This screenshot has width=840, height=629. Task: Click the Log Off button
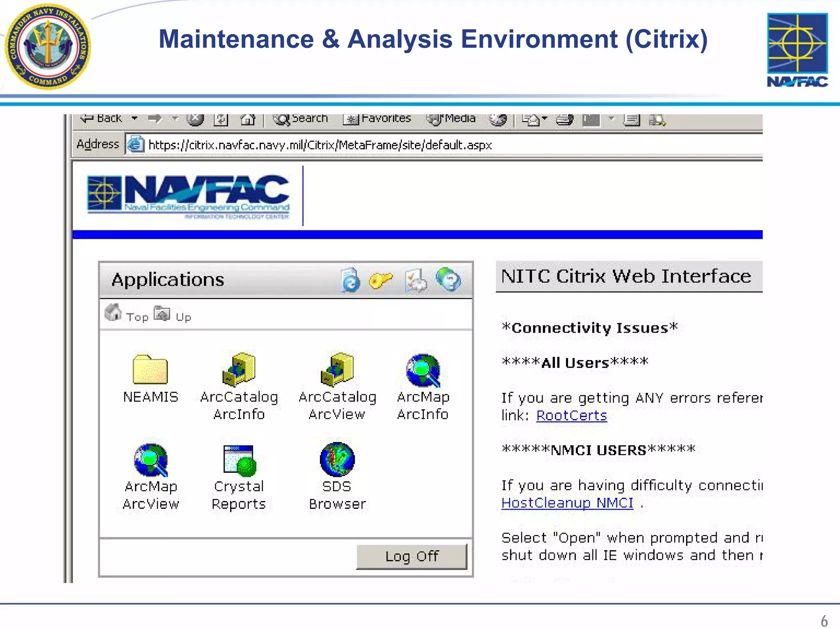[412, 556]
